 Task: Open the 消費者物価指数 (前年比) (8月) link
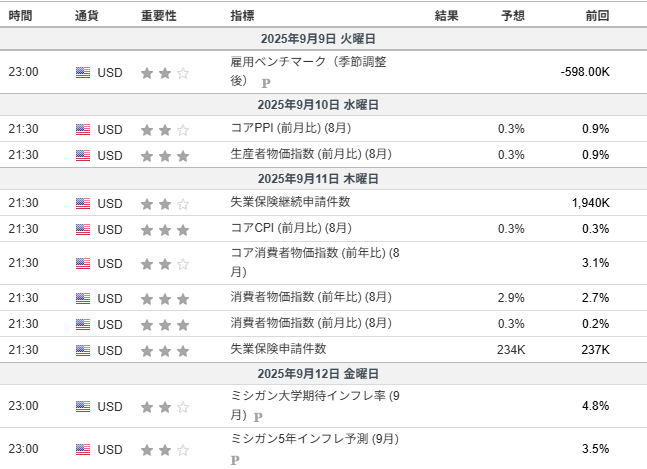pyautogui.click(x=311, y=297)
